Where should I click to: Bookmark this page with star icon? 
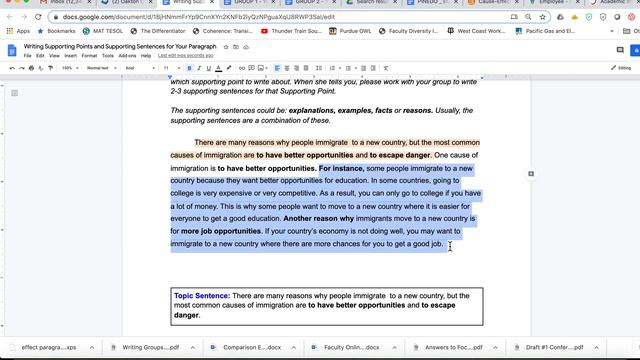(542, 17)
